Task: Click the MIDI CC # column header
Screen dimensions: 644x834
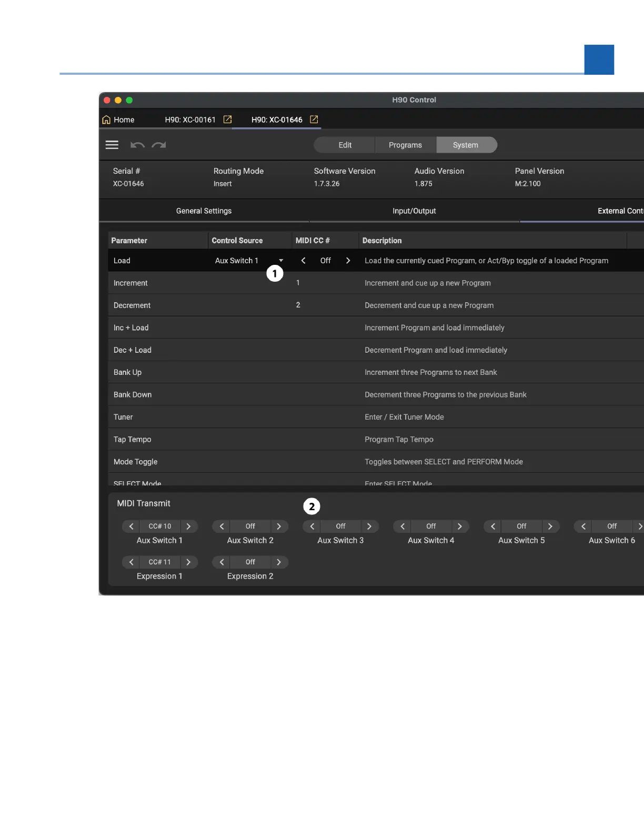Action: [x=325, y=241]
